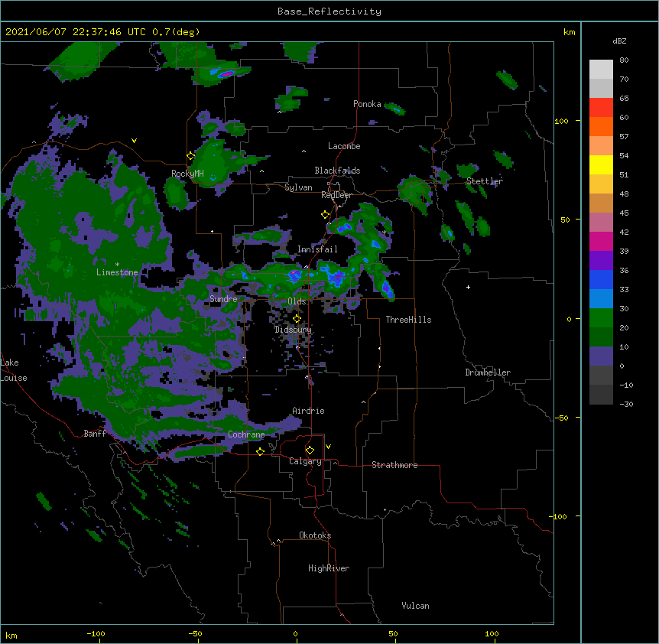The height and width of the screenshot is (644, 659).
Task: Click the yellow diamond marker below RedDeer
Action: (x=325, y=215)
